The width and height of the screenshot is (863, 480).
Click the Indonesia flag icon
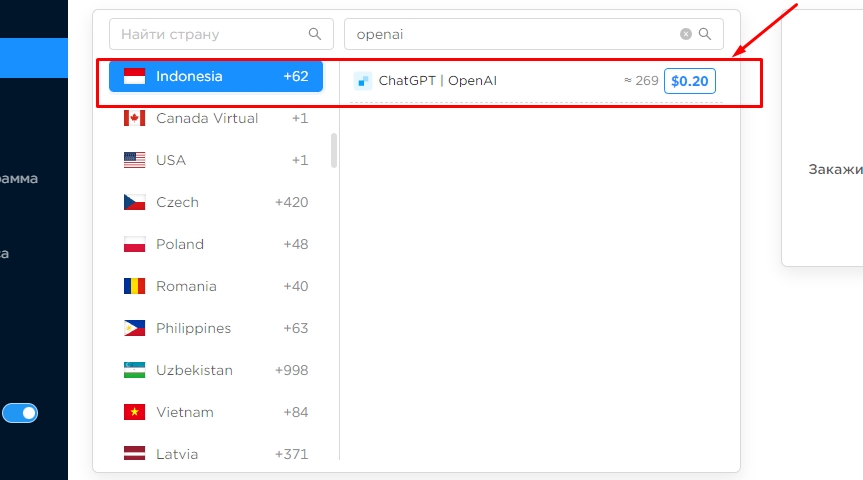134,77
